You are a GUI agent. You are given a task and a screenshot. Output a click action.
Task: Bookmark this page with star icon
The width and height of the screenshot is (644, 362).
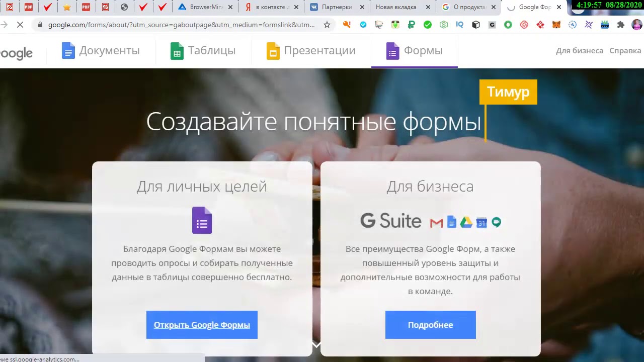click(x=327, y=25)
